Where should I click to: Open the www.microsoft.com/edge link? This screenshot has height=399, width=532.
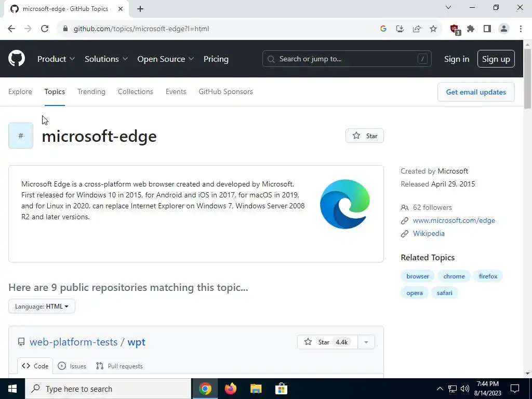(454, 220)
